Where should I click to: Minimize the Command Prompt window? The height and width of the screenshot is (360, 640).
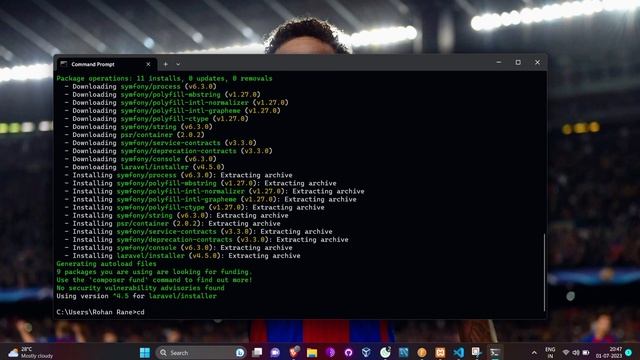498,62
